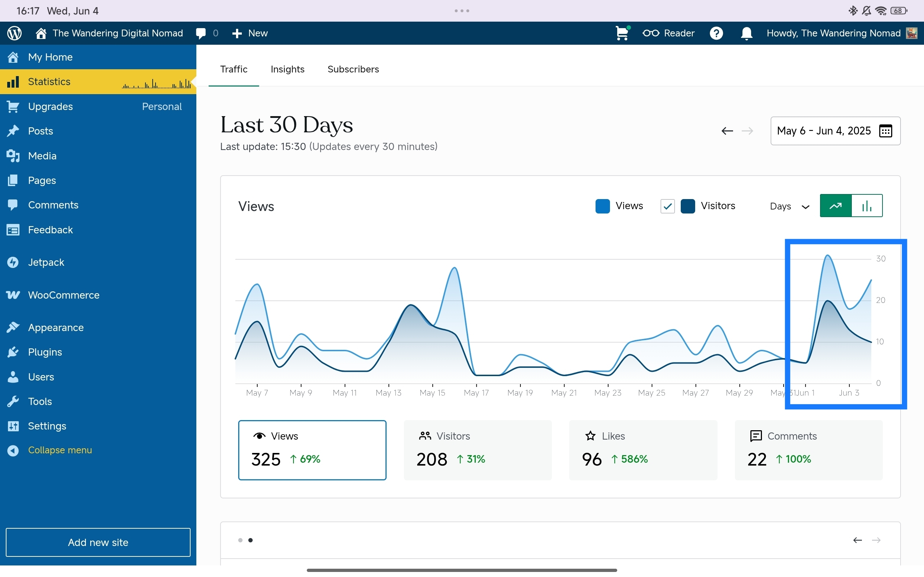Open the shopping cart icon

[x=621, y=33]
